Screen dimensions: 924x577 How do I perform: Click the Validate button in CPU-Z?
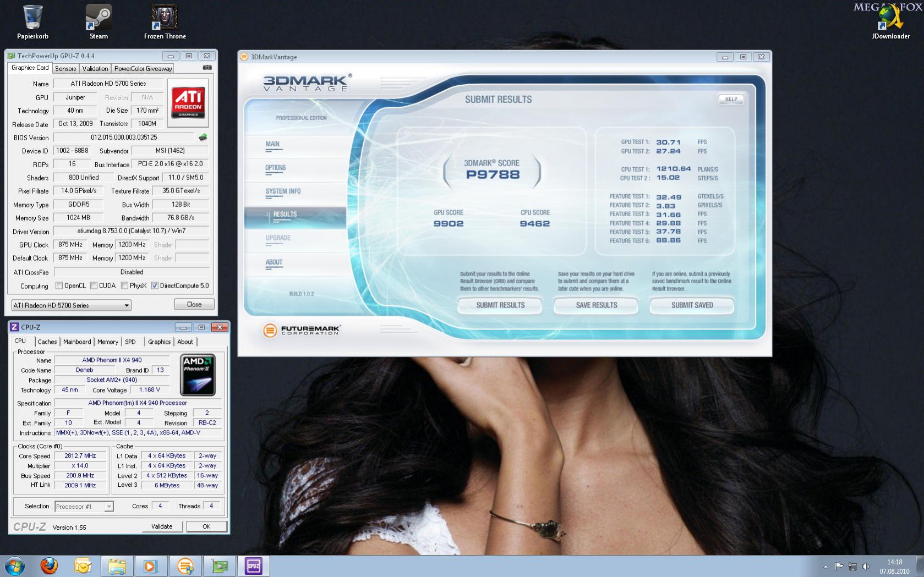point(162,526)
